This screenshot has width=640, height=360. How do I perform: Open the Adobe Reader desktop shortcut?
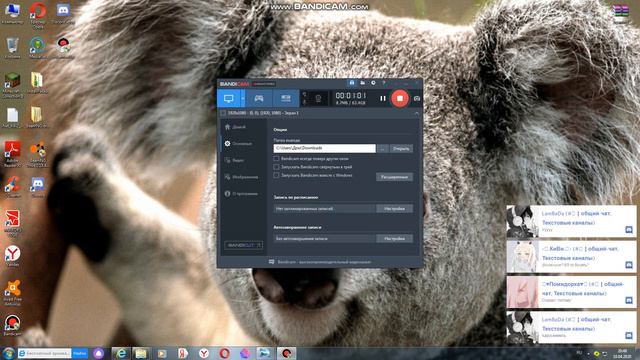point(12,154)
